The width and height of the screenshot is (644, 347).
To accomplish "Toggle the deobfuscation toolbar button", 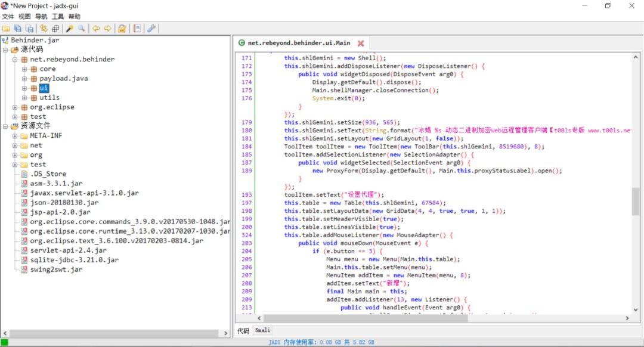I will pos(122,29).
